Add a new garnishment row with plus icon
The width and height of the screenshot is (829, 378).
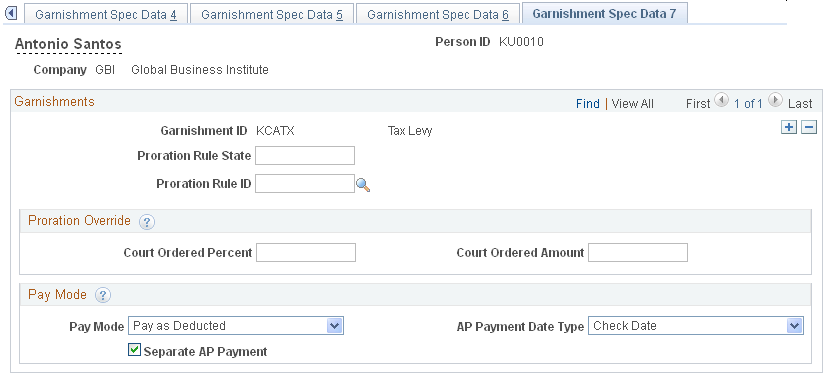point(789,127)
